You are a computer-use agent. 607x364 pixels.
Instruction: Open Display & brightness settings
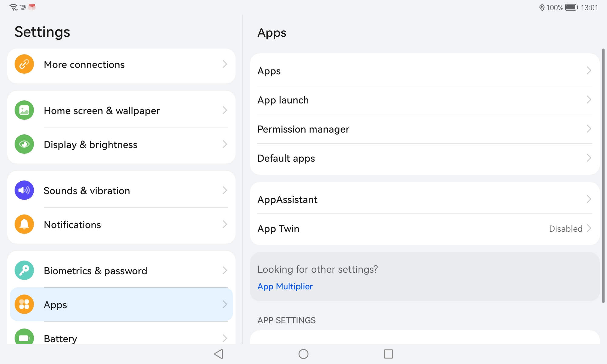coord(121,144)
